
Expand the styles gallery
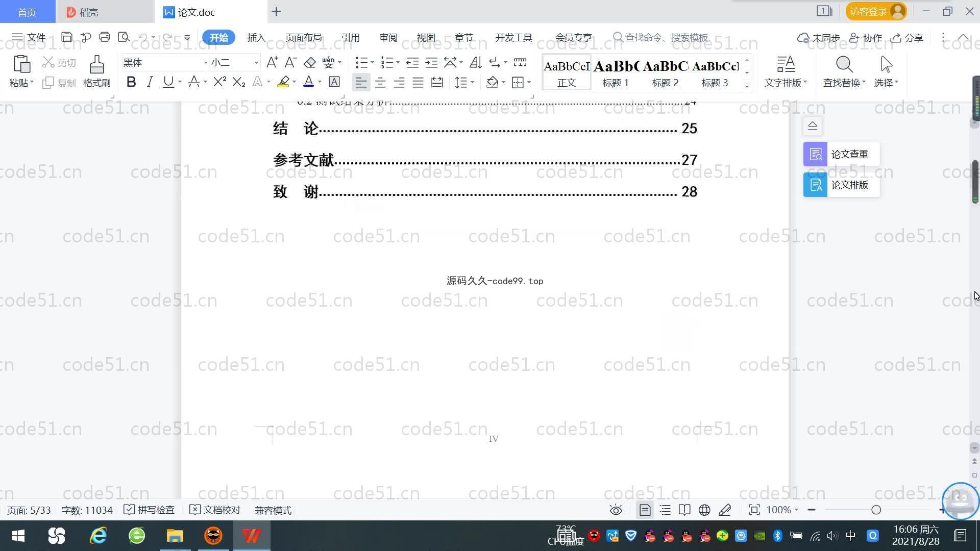click(747, 85)
